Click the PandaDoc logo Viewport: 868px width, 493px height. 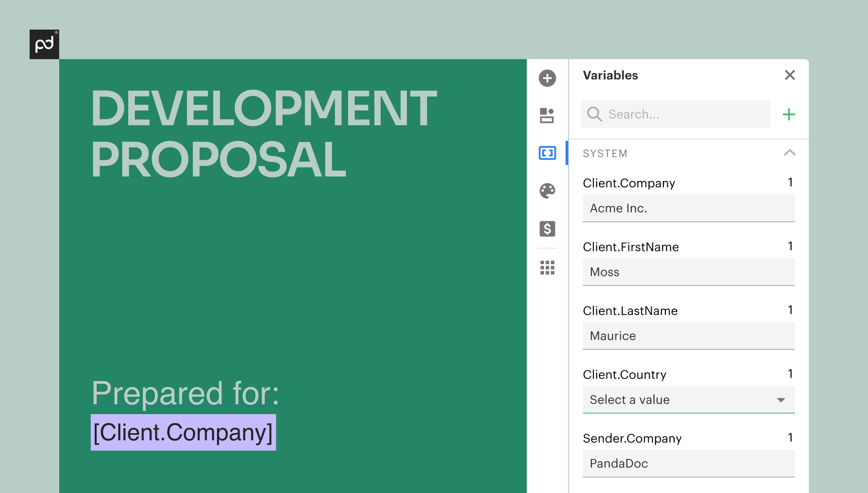[x=44, y=44]
